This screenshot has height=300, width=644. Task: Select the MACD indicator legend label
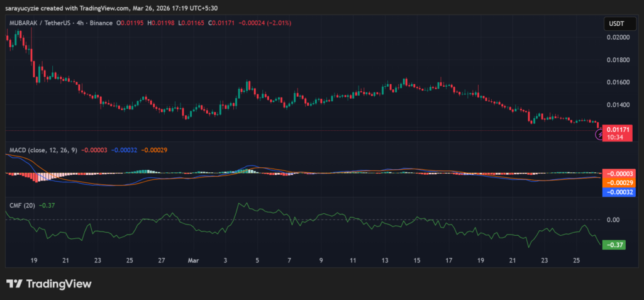point(42,150)
